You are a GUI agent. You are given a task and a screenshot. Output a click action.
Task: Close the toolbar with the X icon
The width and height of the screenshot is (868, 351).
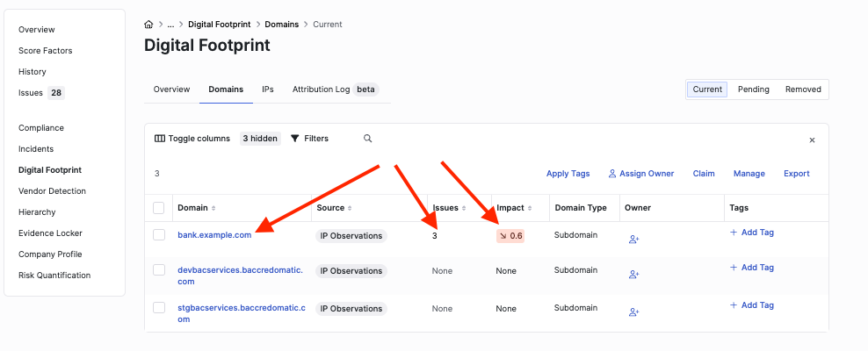click(x=812, y=140)
